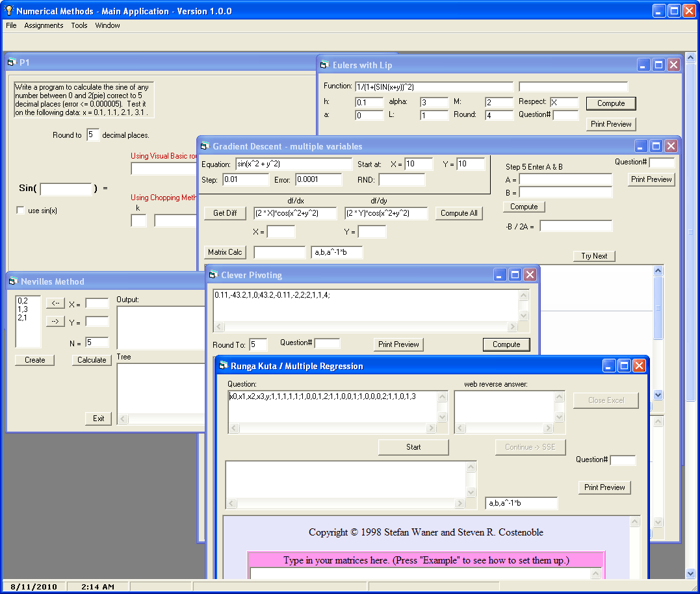700x594 pixels.
Task: Click the Eulers with Lip window icon
Action: coord(324,65)
